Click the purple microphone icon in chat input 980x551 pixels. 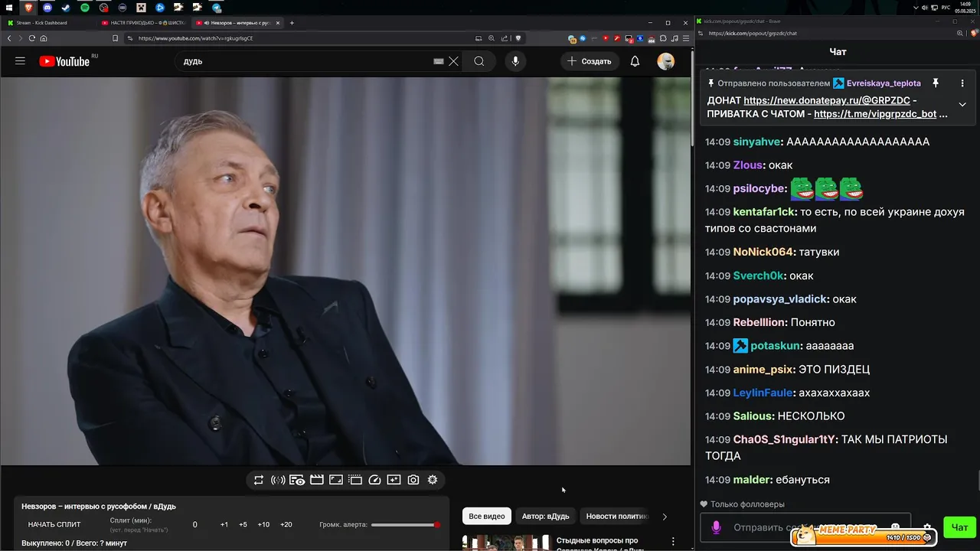tap(717, 527)
